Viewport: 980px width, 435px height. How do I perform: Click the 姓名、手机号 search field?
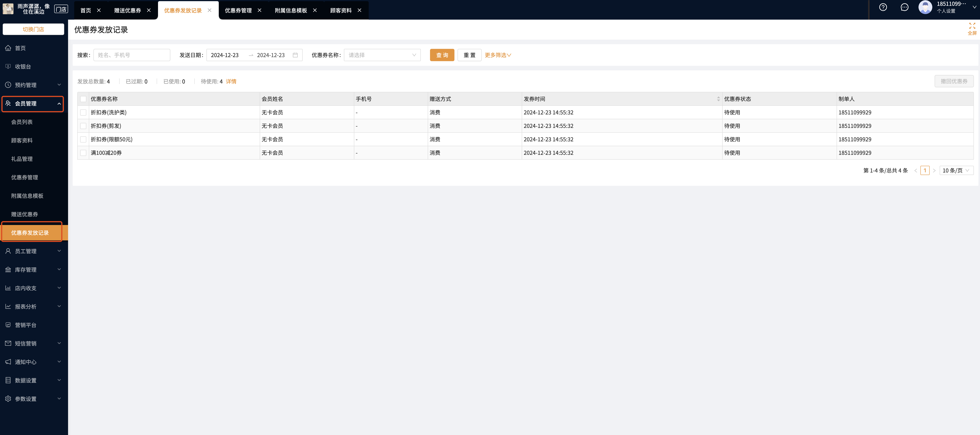click(x=132, y=55)
